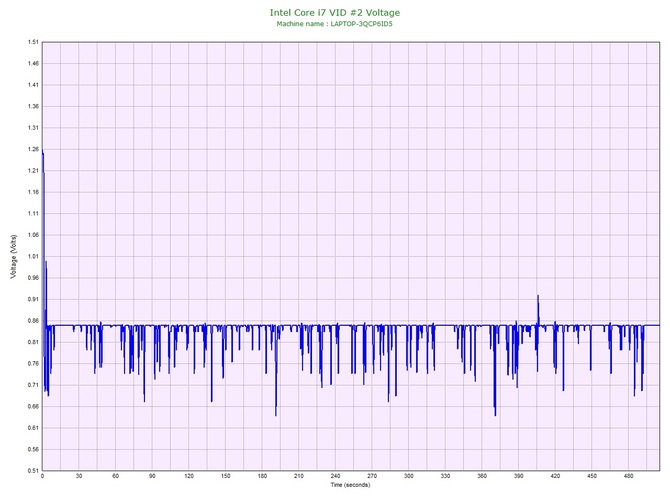This screenshot has height=502, width=670.
Task: Click the 120 tick on time axis
Action: pyautogui.click(x=189, y=476)
